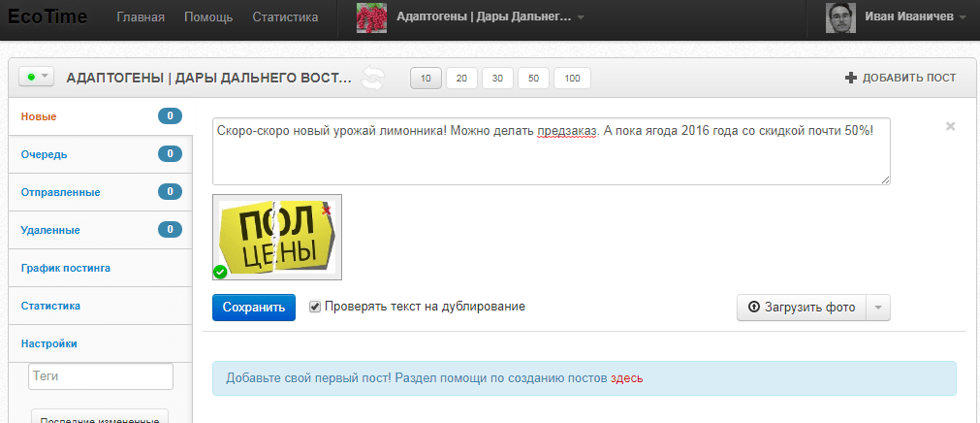This screenshot has height=423, width=980.
Task: Open the Удаленные section
Action: point(100,230)
